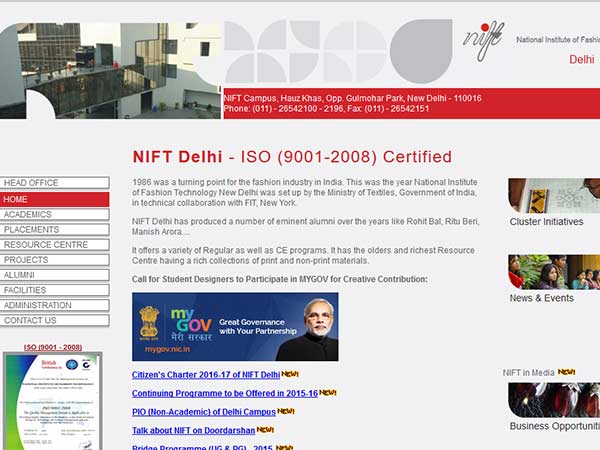Open PLACEMENTS from the sidebar

tap(55, 229)
